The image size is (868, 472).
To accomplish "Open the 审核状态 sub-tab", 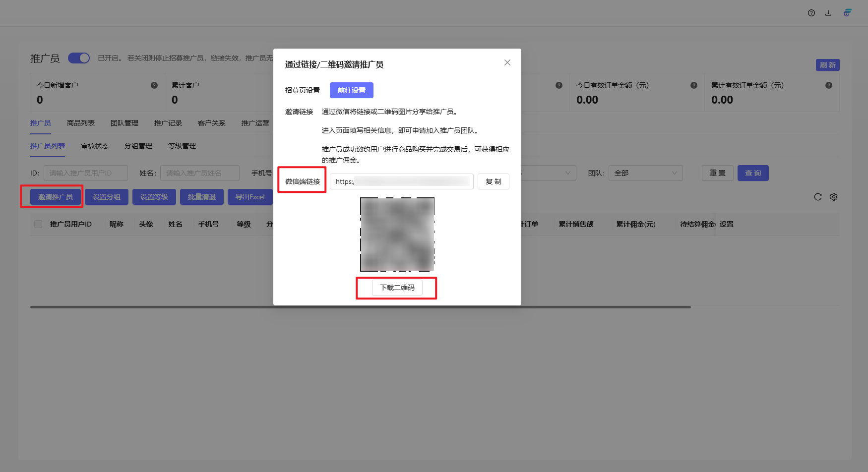I will 94,146.
